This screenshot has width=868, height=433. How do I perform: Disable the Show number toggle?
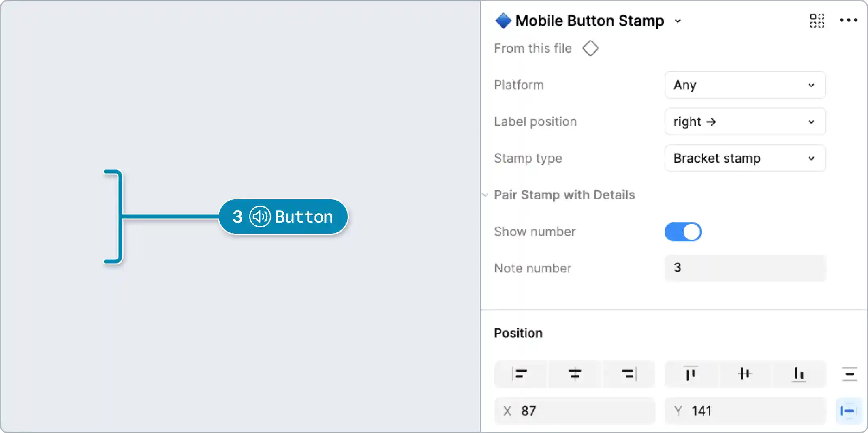click(683, 232)
